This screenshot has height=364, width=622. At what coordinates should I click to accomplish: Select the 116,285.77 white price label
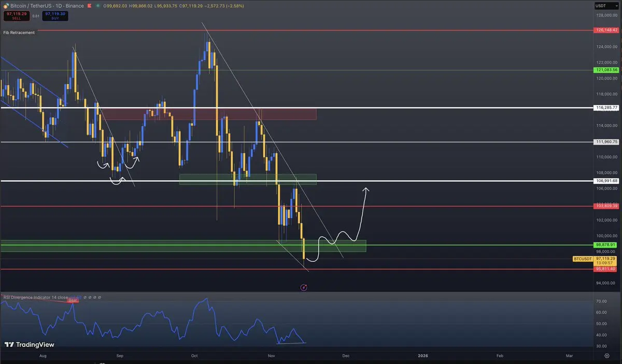(606, 108)
